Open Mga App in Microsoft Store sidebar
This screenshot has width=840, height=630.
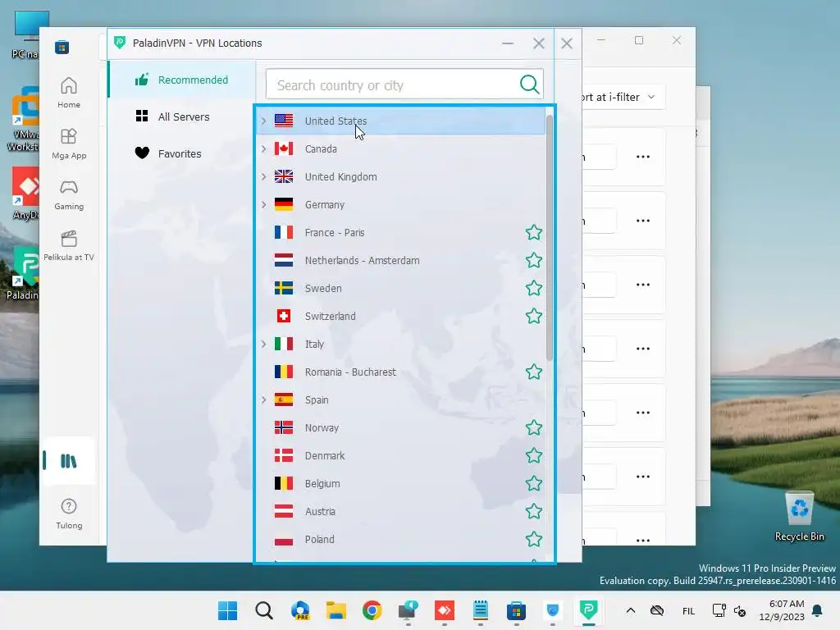tap(69, 144)
